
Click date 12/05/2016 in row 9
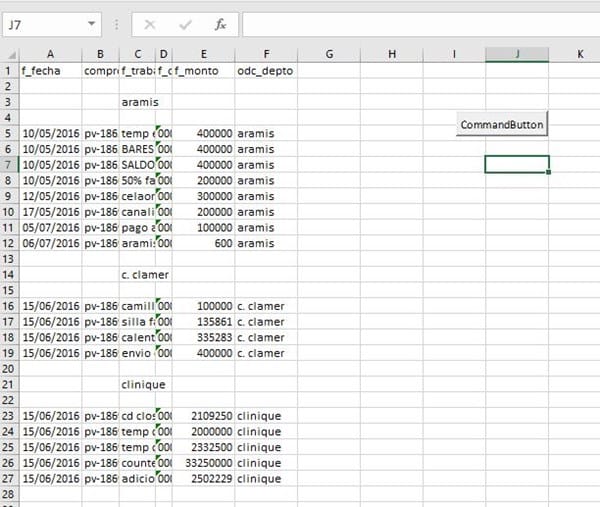pos(50,196)
